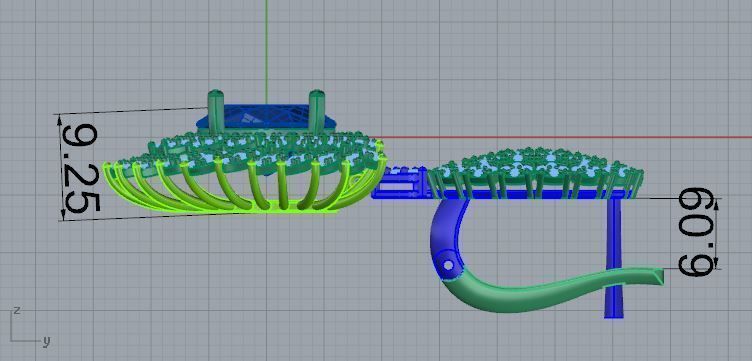Select the blue connector block between the two pieces
Viewport: 752px width, 361px height.
pos(400,183)
